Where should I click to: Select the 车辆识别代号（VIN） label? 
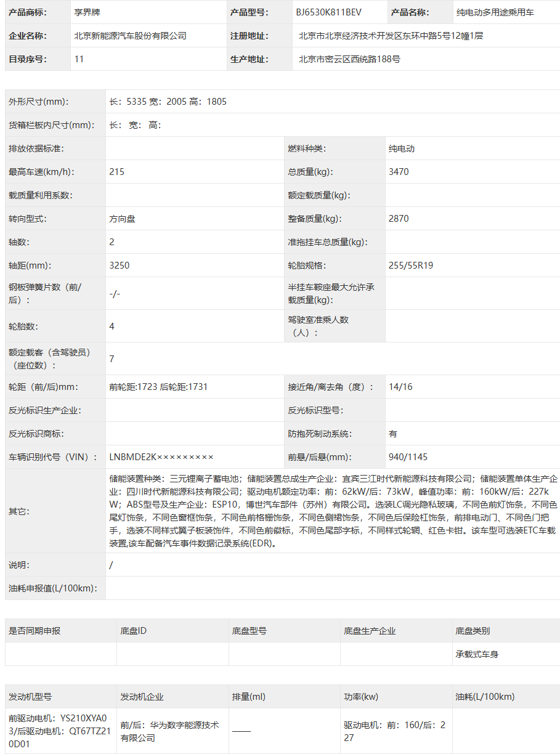[53, 458]
